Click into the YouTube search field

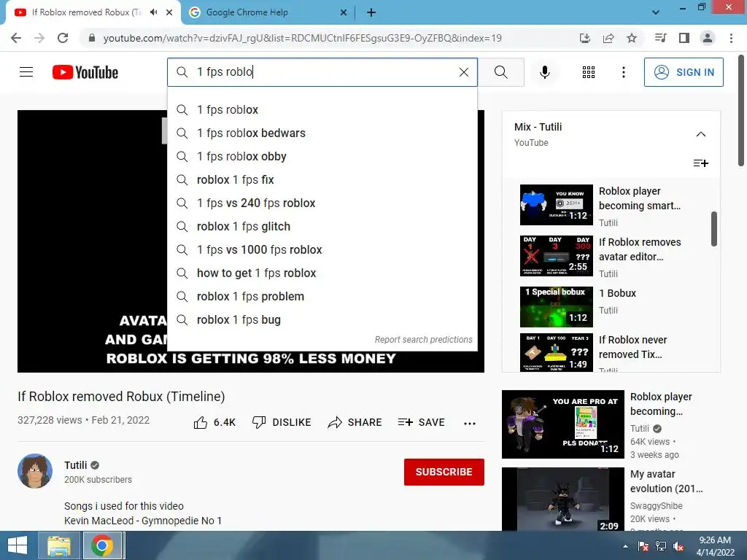tap(322, 72)
